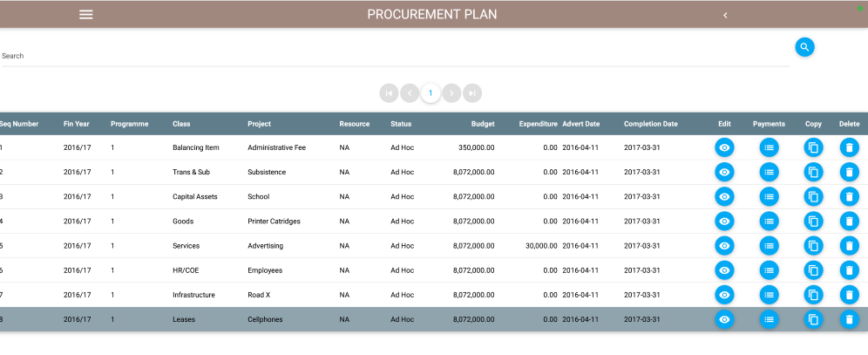Jump to the last page
The image size is (868, 355).
(472, 92)
